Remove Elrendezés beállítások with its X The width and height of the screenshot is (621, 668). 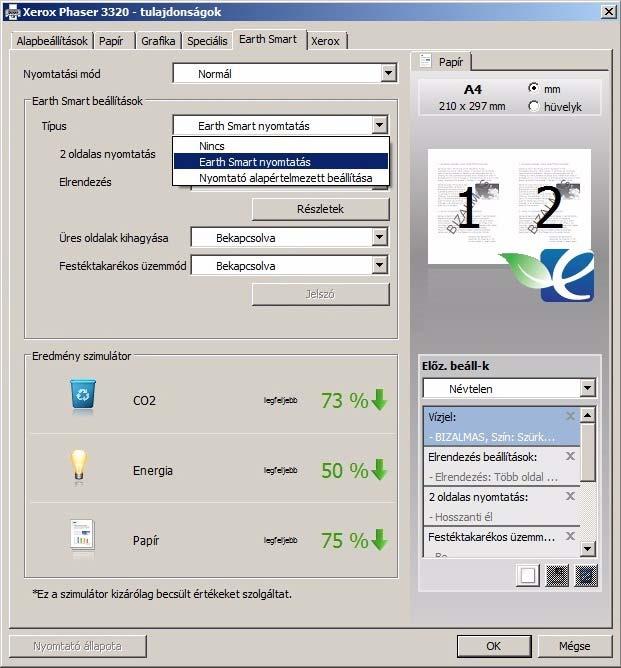pos(570,456)
